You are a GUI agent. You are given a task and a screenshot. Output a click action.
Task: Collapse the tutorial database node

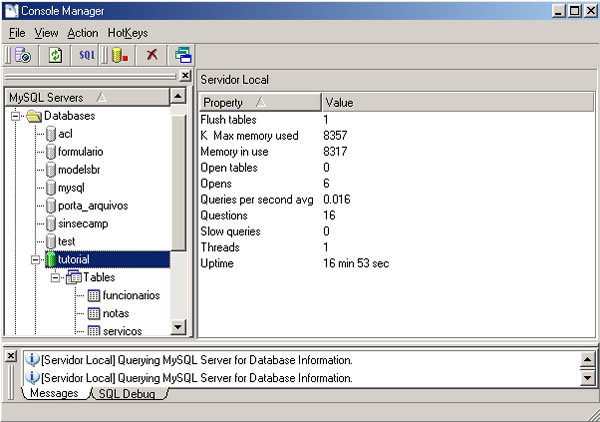point(35,260)
